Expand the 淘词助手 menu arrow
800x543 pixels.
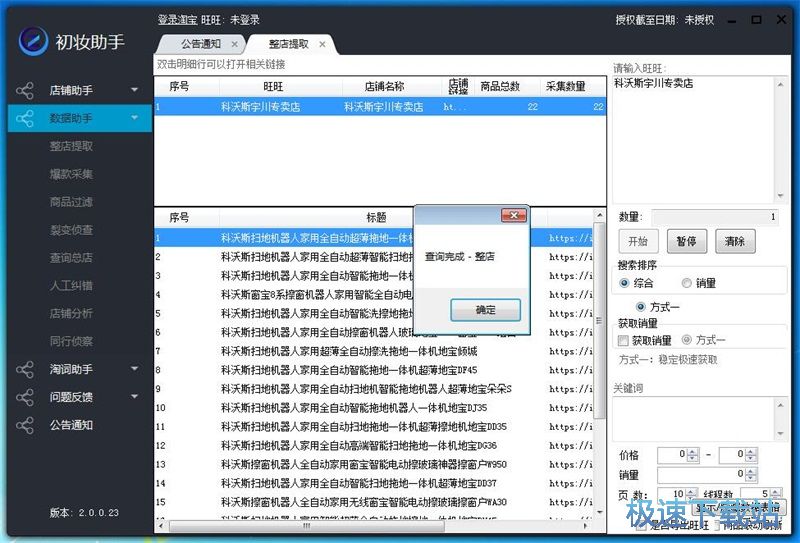pyautogui.click(x=134, y=368)
